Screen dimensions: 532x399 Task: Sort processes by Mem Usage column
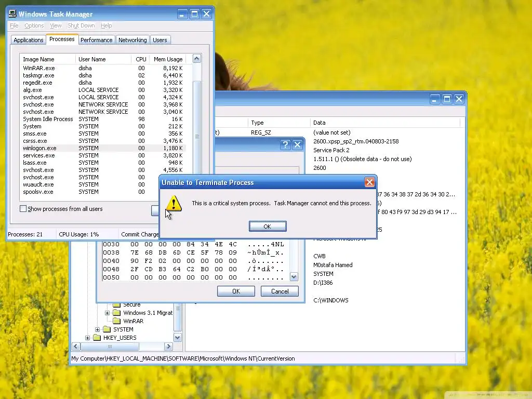pyautogui.click(x=168, y=59)
